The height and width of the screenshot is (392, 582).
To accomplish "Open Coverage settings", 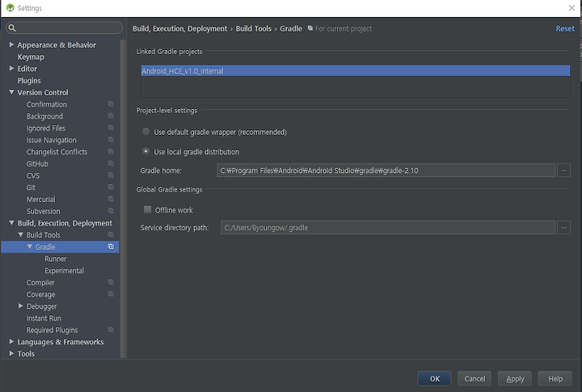I will [41, 294].
